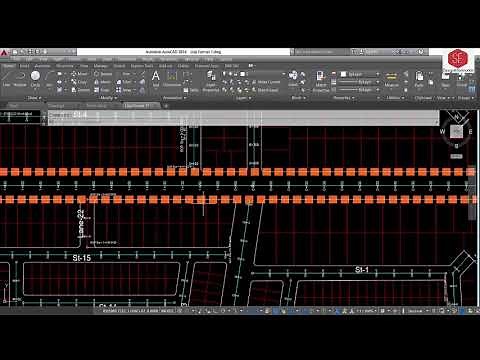Select the Polyline tool
This screenshot has height=360, width=480.
click(20, 79)
